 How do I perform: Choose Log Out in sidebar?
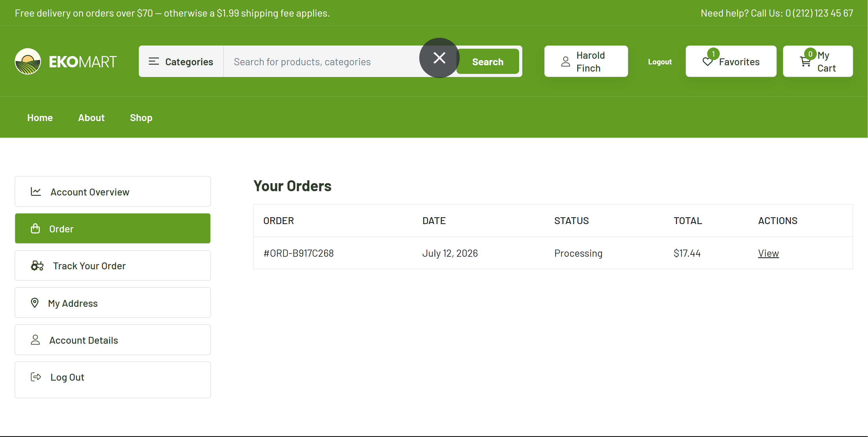(112, 380)
